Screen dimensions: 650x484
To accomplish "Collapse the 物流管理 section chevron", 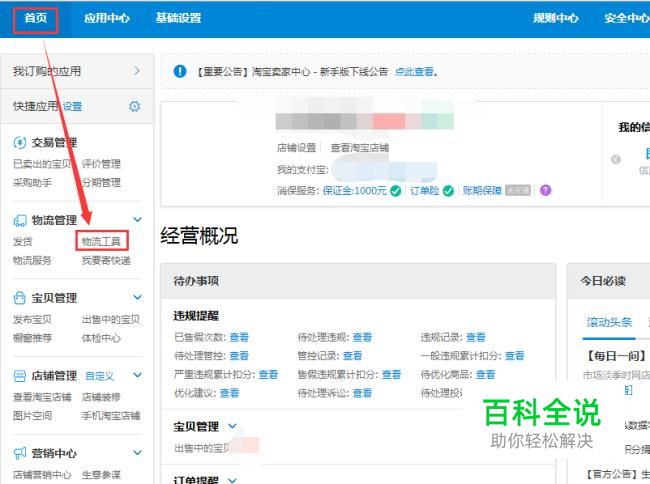I will (x=137, y=220).
